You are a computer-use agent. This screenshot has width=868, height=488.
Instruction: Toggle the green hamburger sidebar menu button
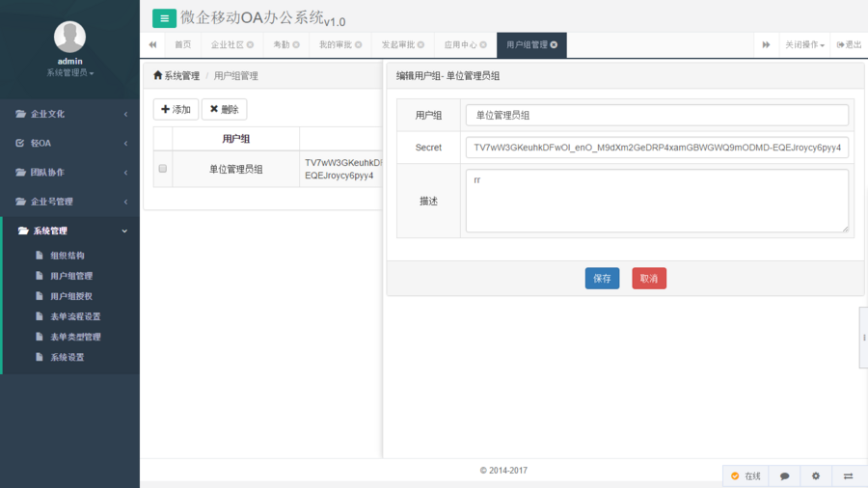tap(164, 18)
